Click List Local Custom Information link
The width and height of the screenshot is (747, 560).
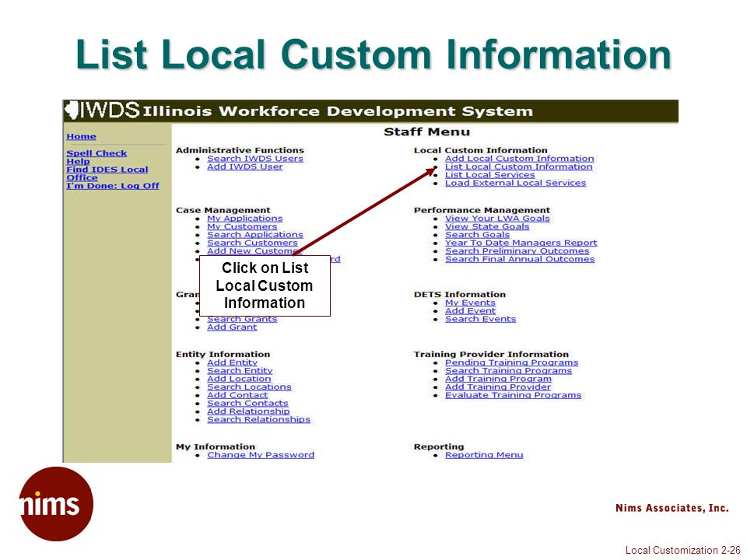pyautogui.click(x=519, y=166)
